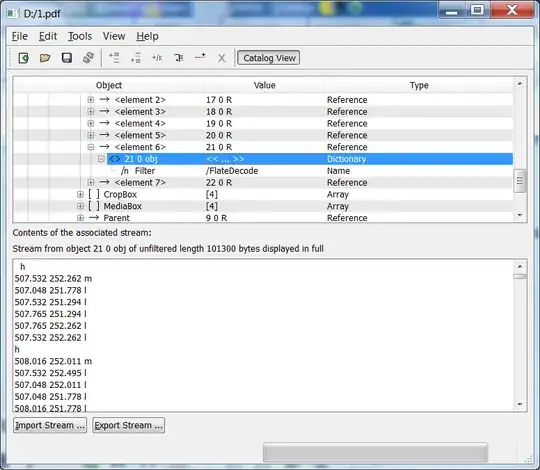Click the /FlateDecode value cell
Image resolution: width=540 pixels, height=470 pixels.
coord(232,171)
